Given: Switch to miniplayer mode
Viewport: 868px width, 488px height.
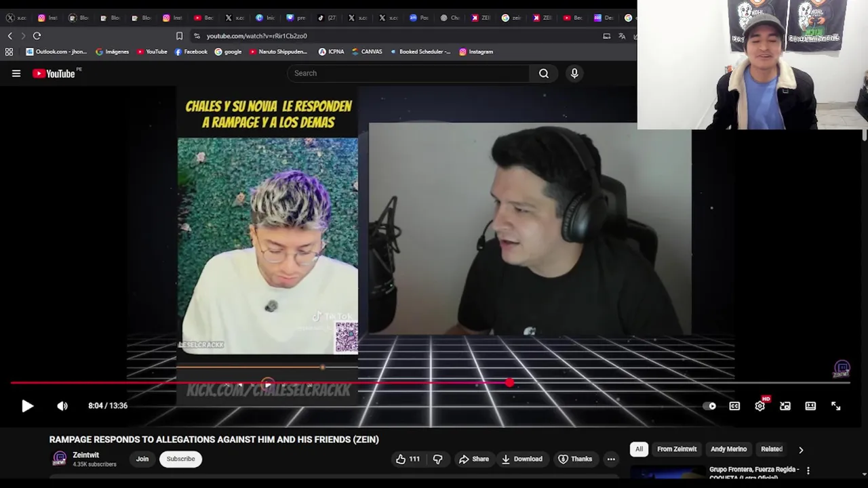Looking at the screenshot, I should tap(785, 406).
